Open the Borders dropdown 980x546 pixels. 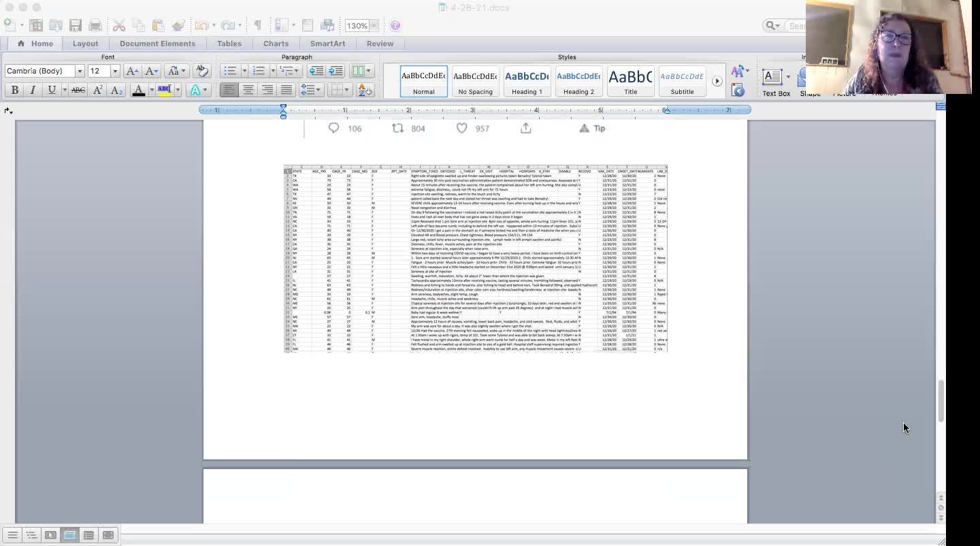point(340,90)
